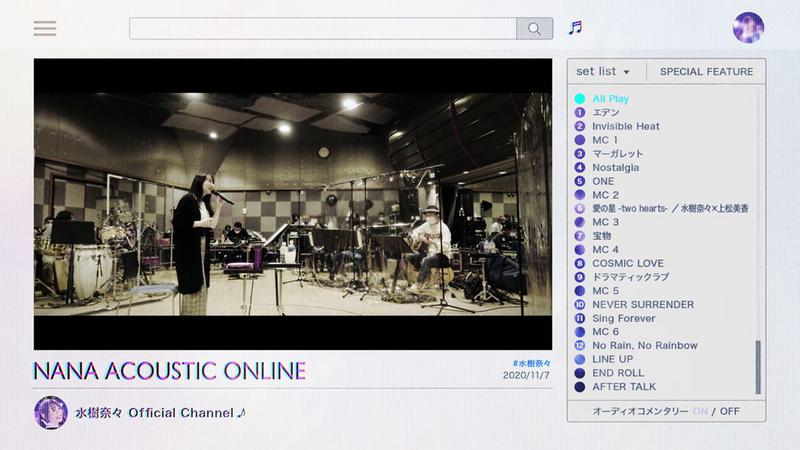
Task: Click the search magnifier button
Action: (534, 28)
